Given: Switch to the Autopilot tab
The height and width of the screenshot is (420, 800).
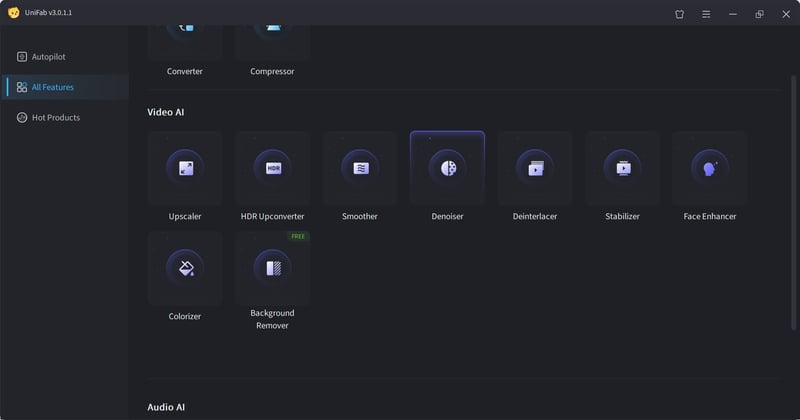Looking at the screenshot, I should pos(48,57).
